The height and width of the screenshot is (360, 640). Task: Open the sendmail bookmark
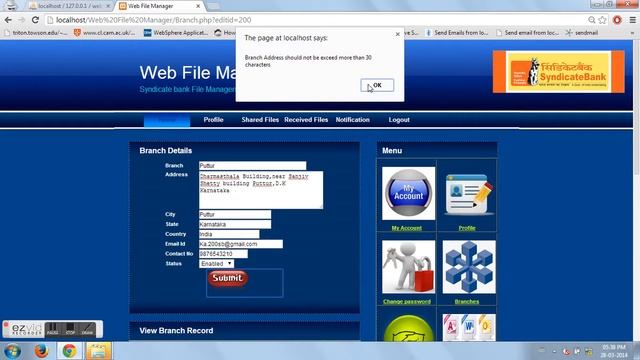click(582, 33)
